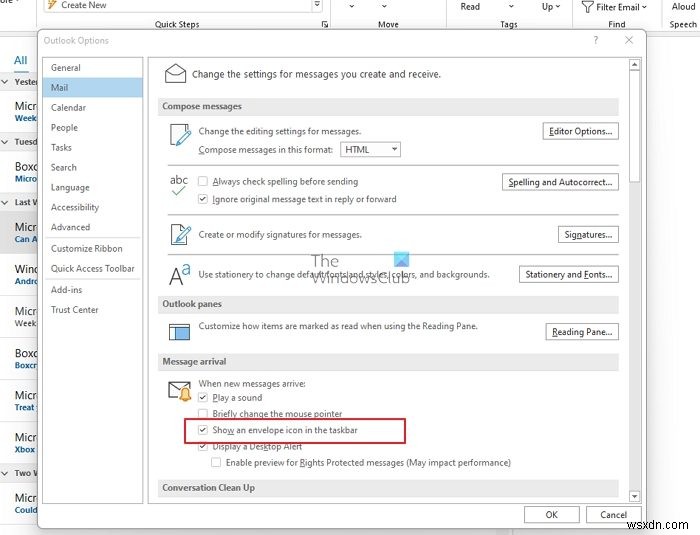Image resolution: width=700 pixels, height=535 pixels.
Task: Select the General options category
Action: 93,68
